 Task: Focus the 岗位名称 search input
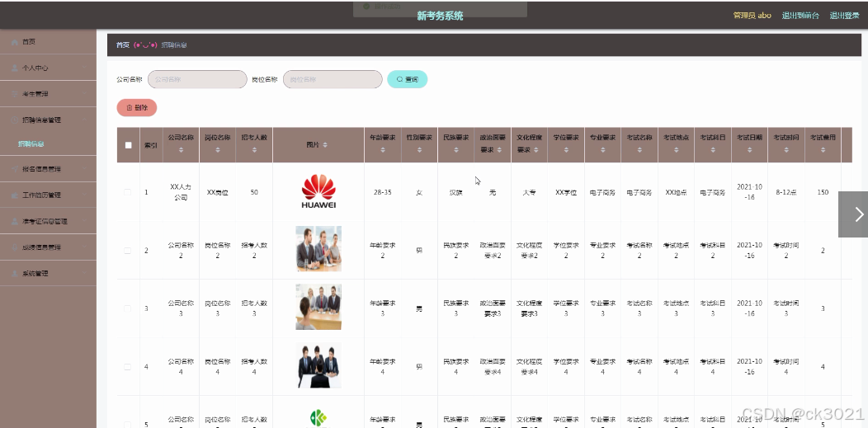[x=333, y=80]
